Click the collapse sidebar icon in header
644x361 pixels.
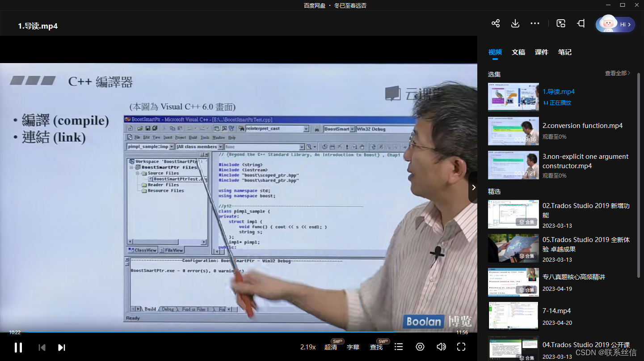(x=581, y=24)
